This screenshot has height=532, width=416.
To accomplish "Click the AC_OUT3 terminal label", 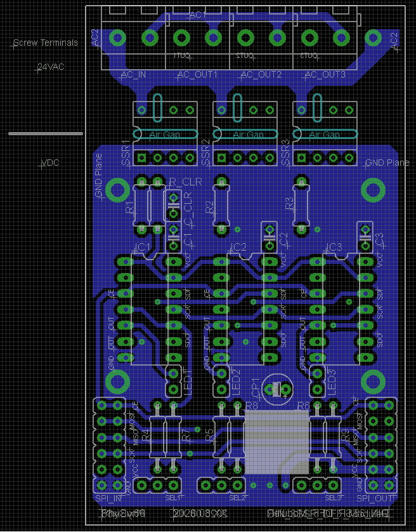I will coord(325,74).
